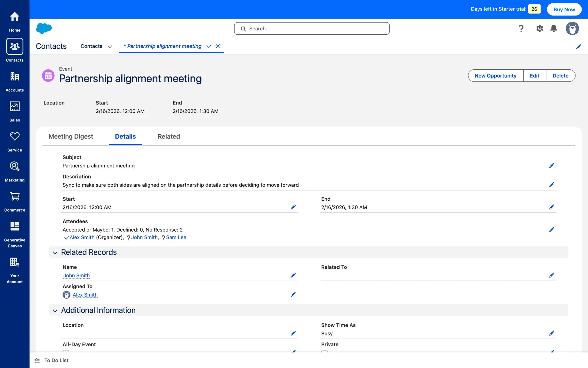
Task: Toggle the Private checkbox
Action: point(325,352)
